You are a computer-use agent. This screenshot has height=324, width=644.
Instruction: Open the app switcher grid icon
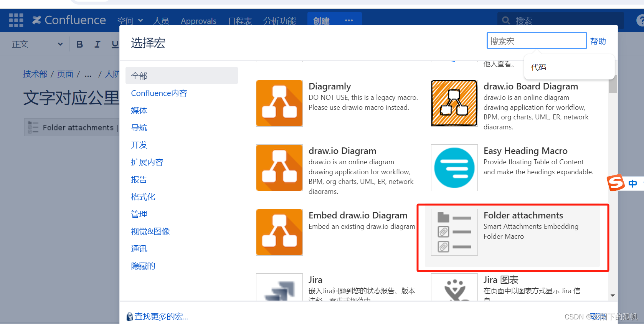[16, 20]
